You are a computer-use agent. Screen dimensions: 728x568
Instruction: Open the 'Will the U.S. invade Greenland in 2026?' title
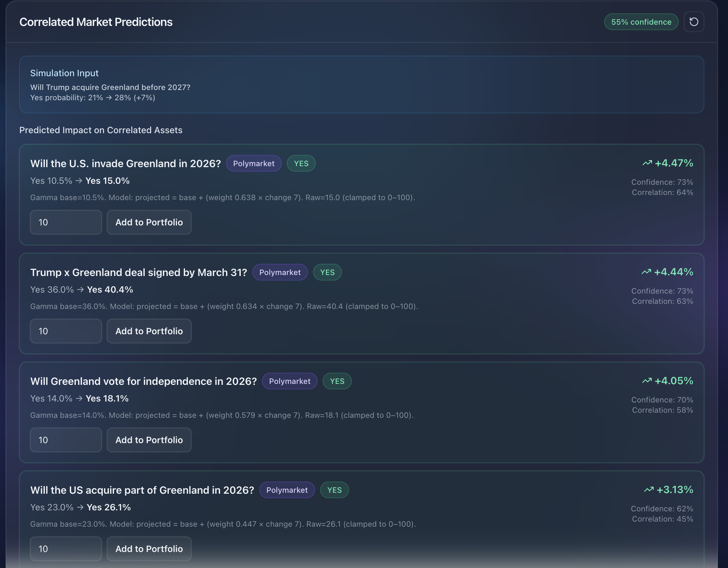pos(125,164)
